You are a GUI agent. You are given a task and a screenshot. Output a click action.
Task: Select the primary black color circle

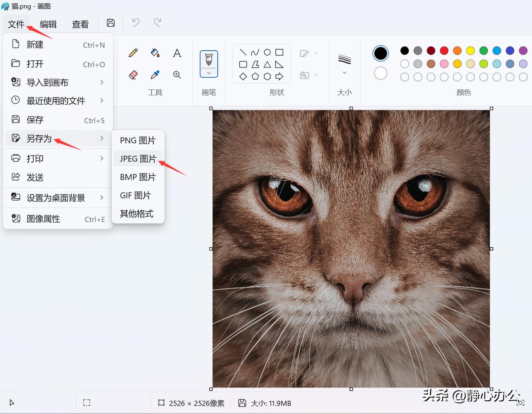pos(380,54)
